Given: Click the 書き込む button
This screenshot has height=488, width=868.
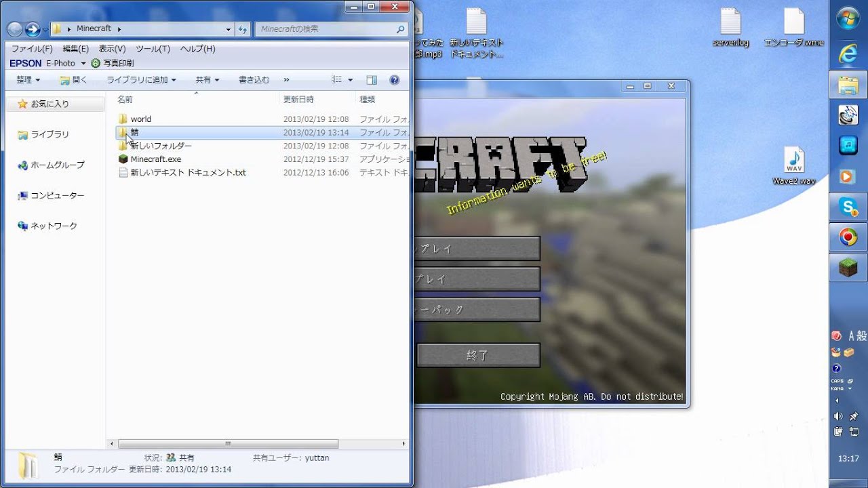Looking at the screenshot, I should tap(254, 80).
